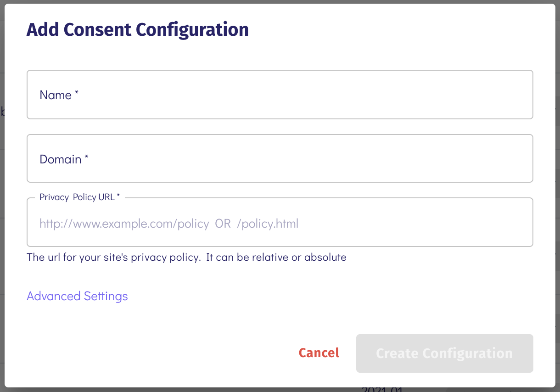Click the "Domain" label text

tap(60, 159)
